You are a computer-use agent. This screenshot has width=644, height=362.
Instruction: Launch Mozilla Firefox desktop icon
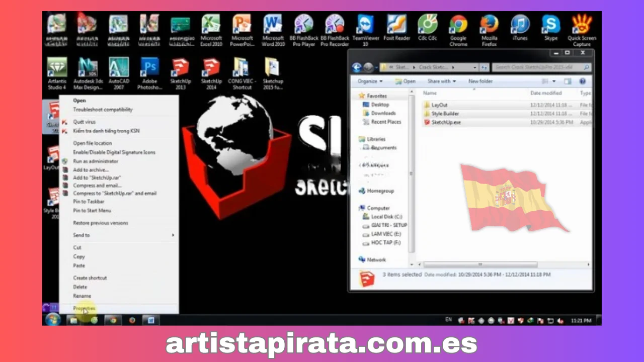[489, 30]
